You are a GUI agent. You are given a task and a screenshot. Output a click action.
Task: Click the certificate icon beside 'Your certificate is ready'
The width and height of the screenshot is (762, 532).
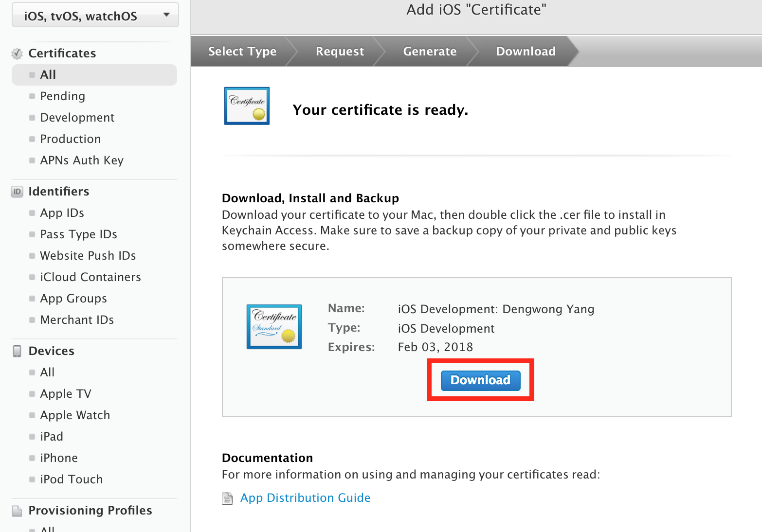pyautogui.click(x=247, y=106)
